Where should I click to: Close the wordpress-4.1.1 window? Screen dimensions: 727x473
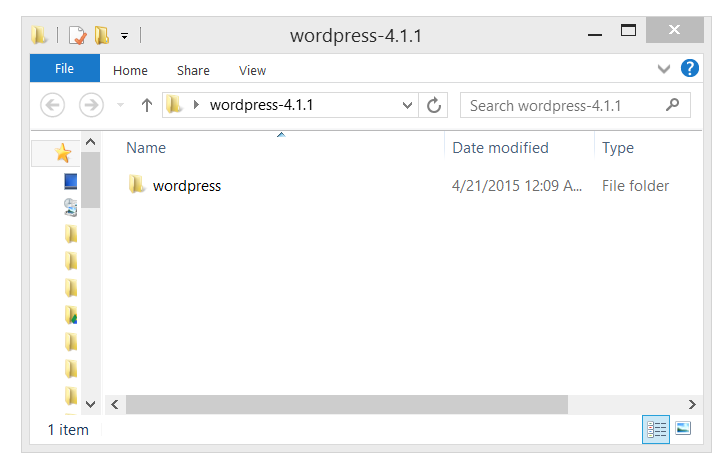(675, 30)
